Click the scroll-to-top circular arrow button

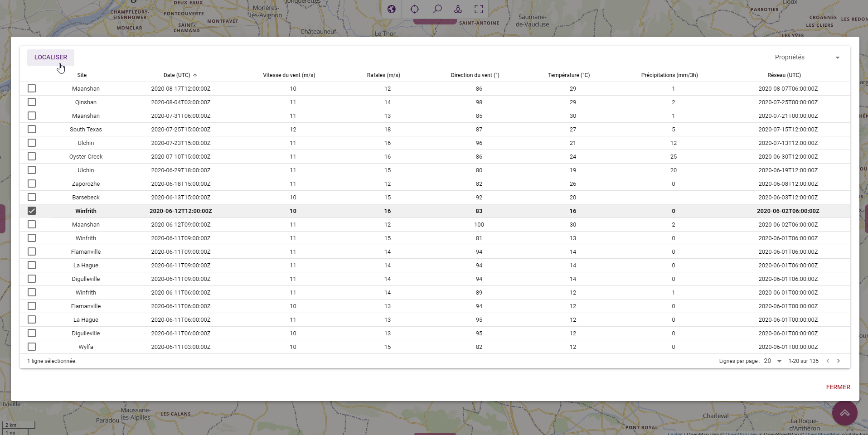point(844,413)
